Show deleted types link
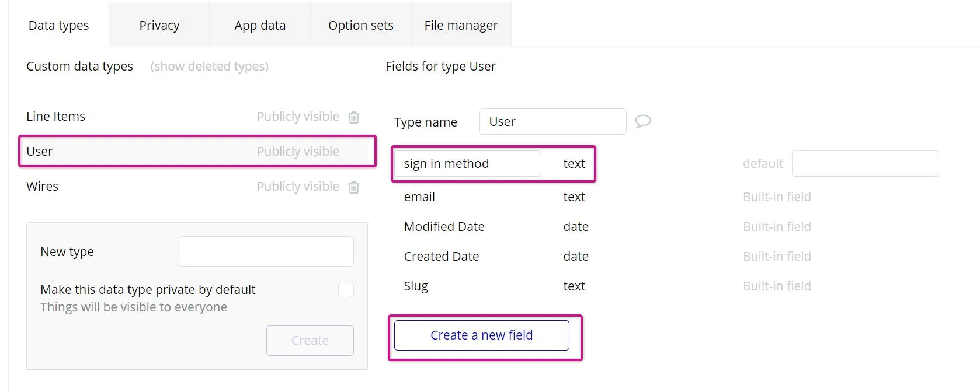980x392 pixels. pyautogui.click(x=210, y=66)
